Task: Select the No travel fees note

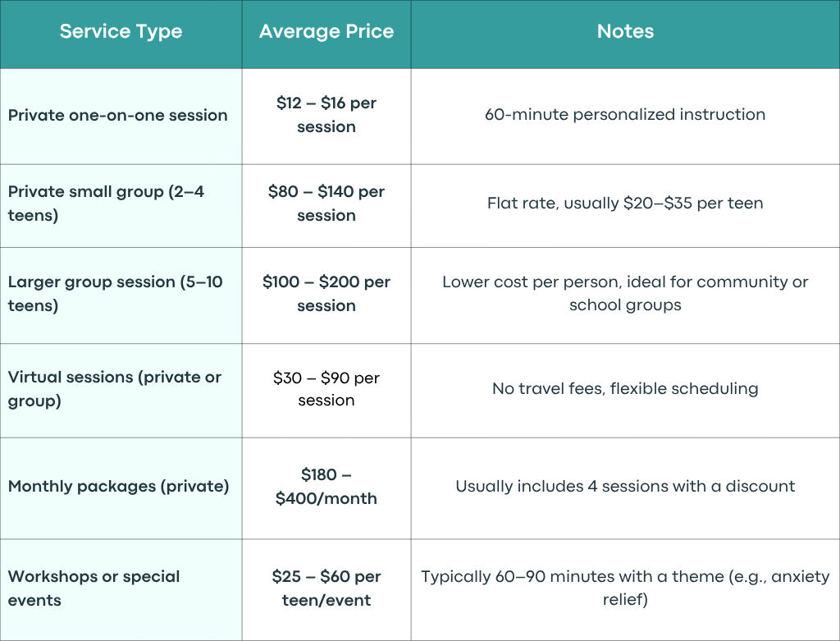Action: [625, 388]
